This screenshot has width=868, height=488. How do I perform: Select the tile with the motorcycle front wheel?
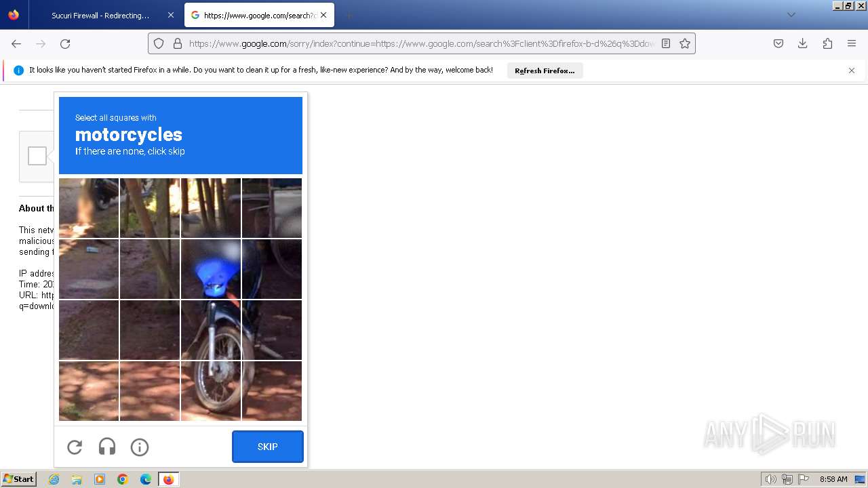coord(211,391)
